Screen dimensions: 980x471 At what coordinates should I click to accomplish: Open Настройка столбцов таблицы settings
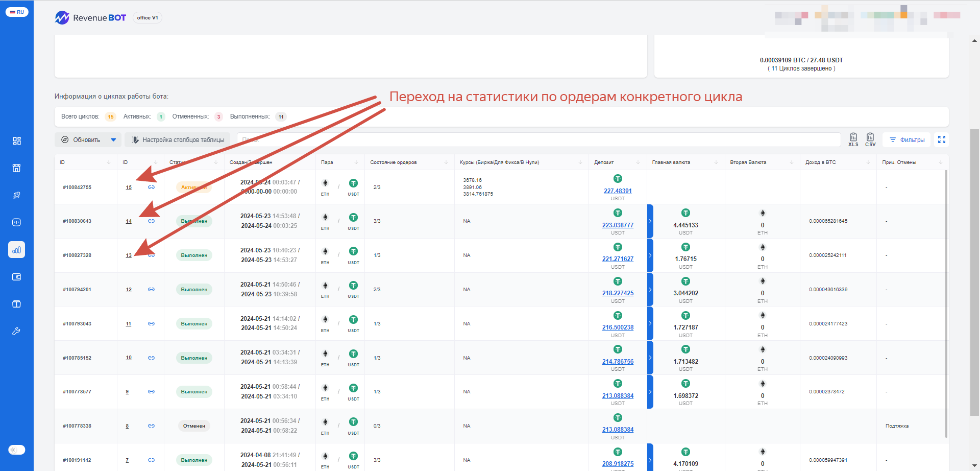tap(178, 139)
